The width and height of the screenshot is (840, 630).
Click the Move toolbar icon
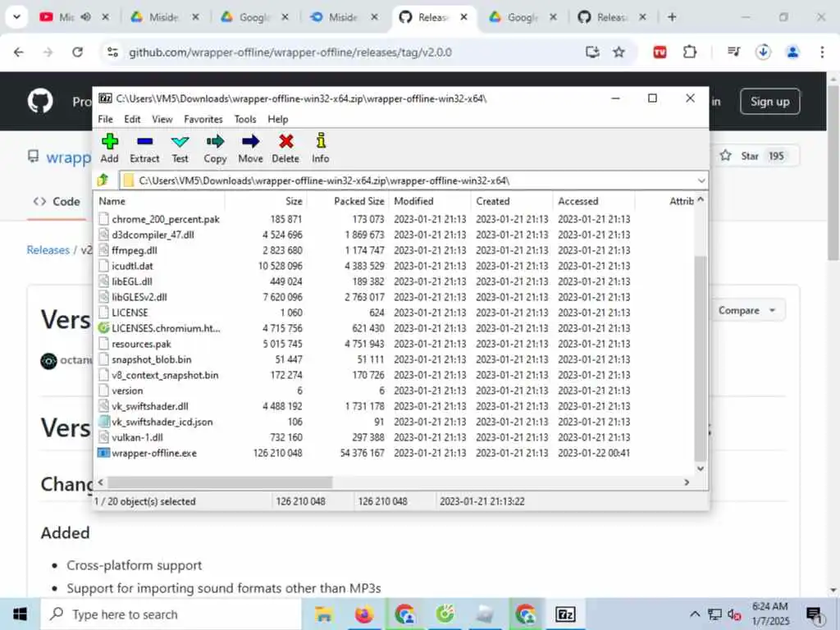click(250, 141)
